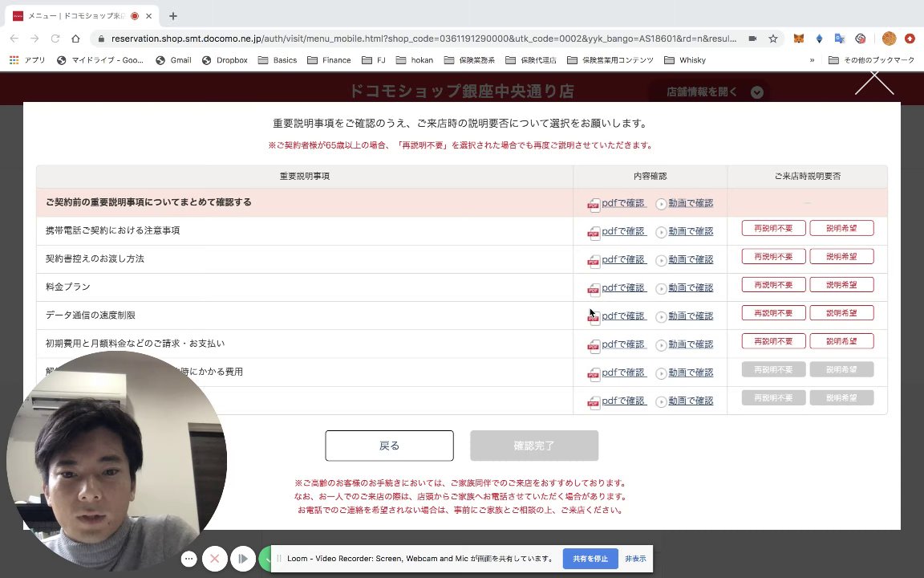Click 共有を停止 in Loom sharing bar
The width and height of the screenshot is (924, 578).
[590, 559]
